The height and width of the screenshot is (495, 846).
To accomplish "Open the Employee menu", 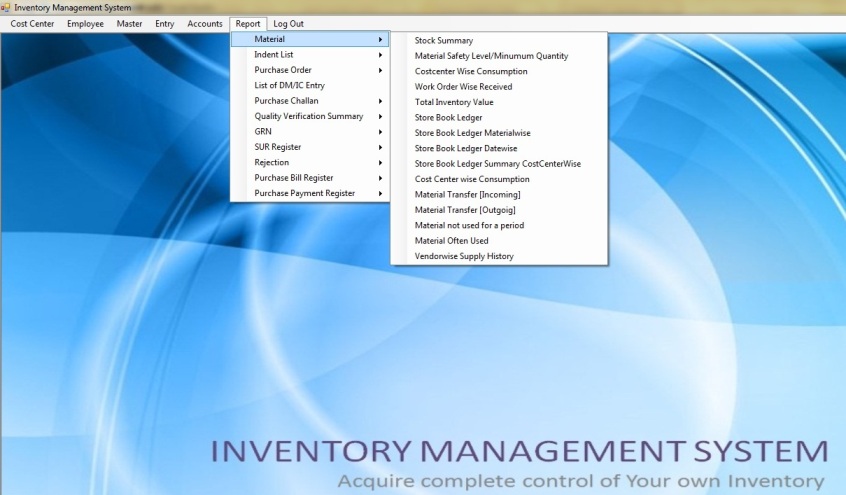I will (x=85, y=23).
